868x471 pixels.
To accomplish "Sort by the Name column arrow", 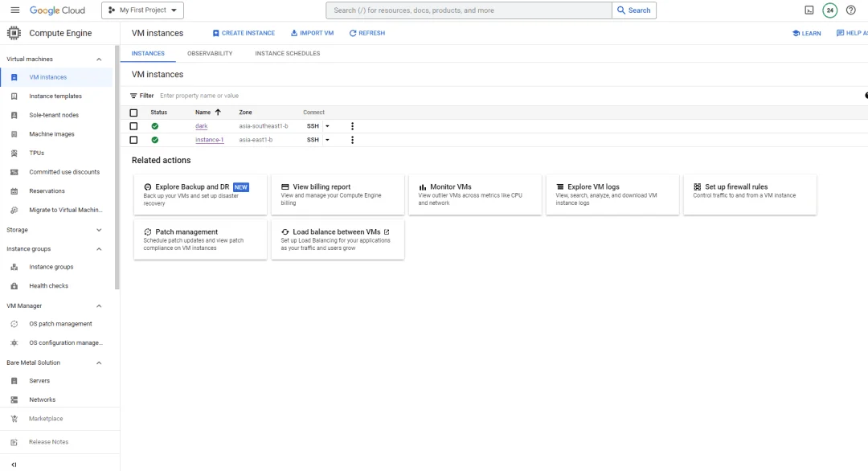I will click(x=218, y=113).
